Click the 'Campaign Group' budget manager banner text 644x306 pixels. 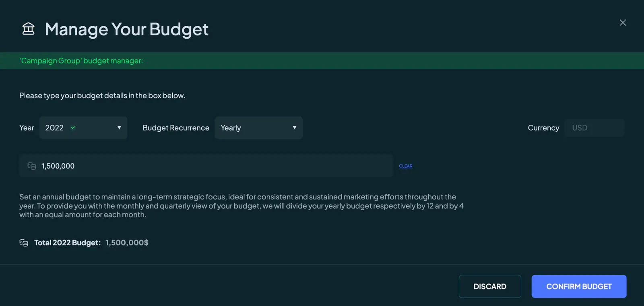click(x=81, y=61)
